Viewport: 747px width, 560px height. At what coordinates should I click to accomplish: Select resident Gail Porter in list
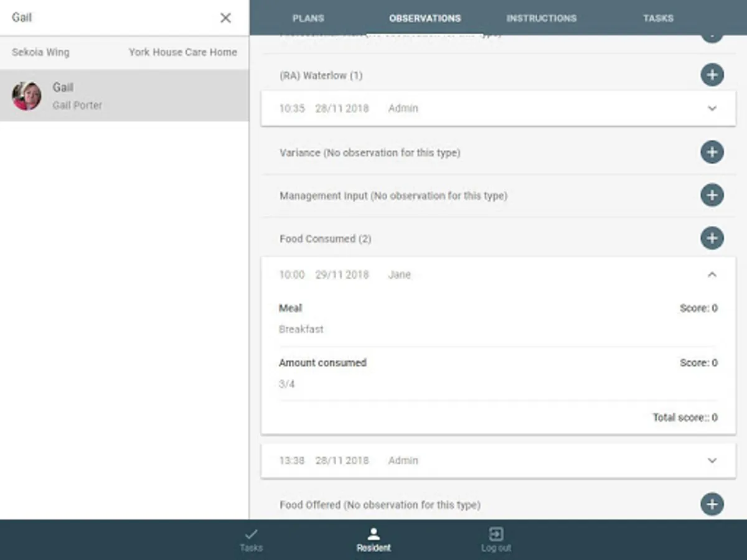click(x=125, y=95)
